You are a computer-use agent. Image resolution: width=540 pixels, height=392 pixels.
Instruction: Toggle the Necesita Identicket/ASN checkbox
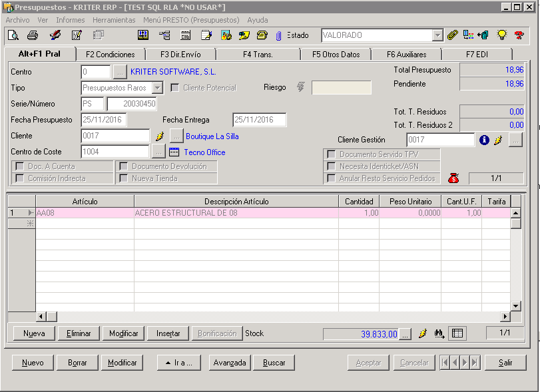332,166
